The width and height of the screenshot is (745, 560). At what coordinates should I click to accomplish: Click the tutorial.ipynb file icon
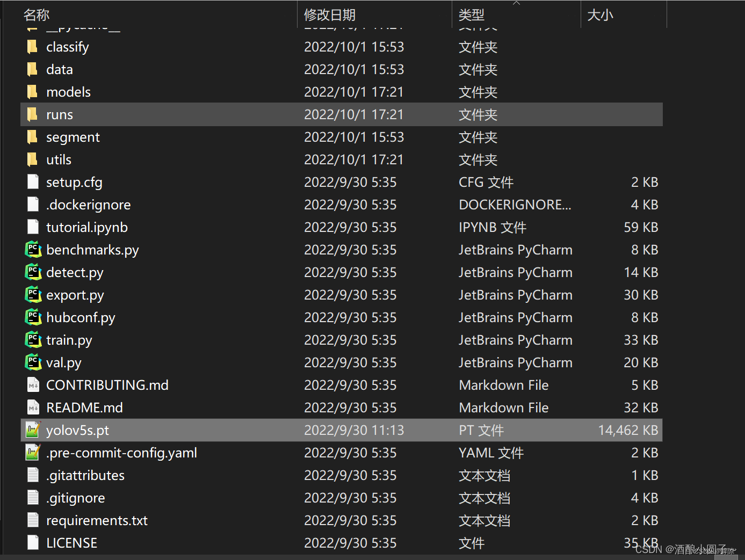[x=33, y=227]
